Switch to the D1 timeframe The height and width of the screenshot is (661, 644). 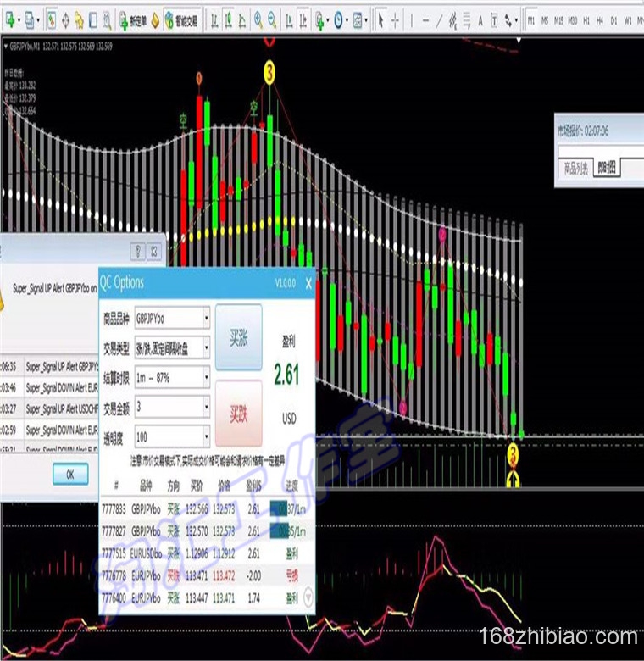(x=613, y=20)
